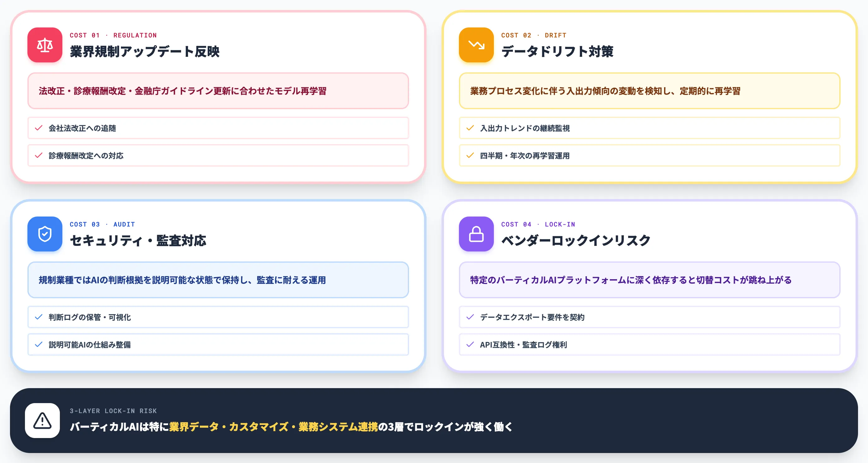This screenshot has height=463, width=868.
Task: Click the label COST 03 · AUDIT
Action: 102,224
